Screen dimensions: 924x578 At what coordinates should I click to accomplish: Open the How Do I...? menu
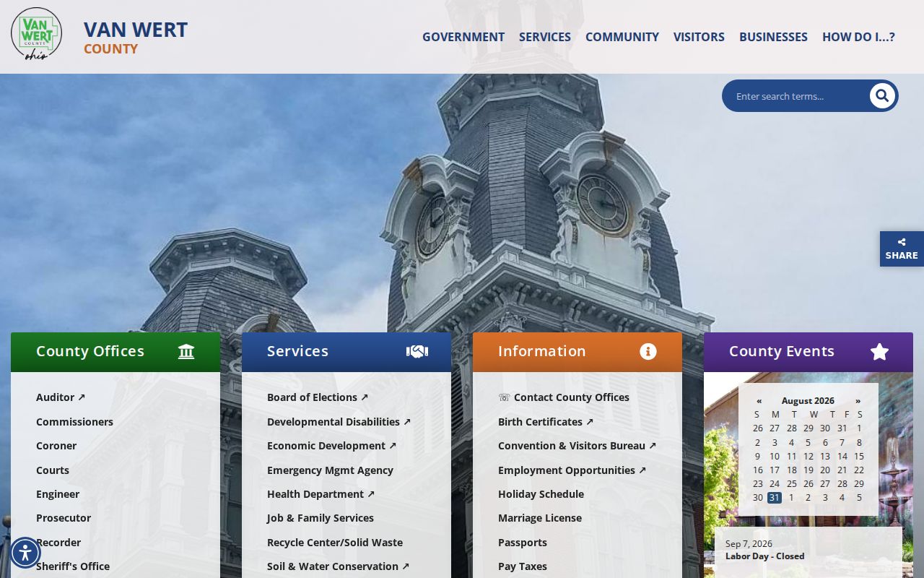tap(858, 37)
